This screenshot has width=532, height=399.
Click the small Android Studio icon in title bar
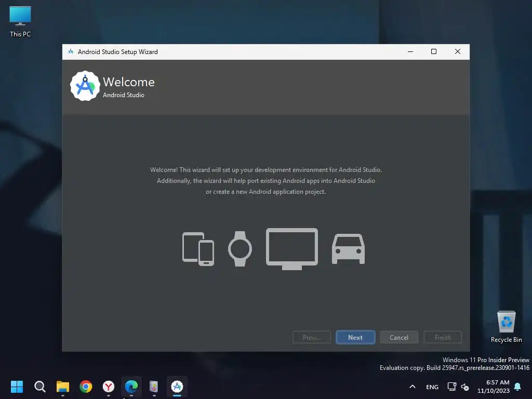click(71, 51)
